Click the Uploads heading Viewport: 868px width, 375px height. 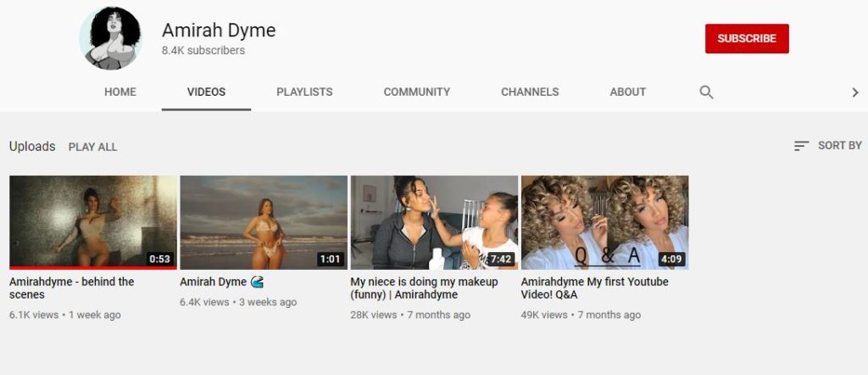32,146
